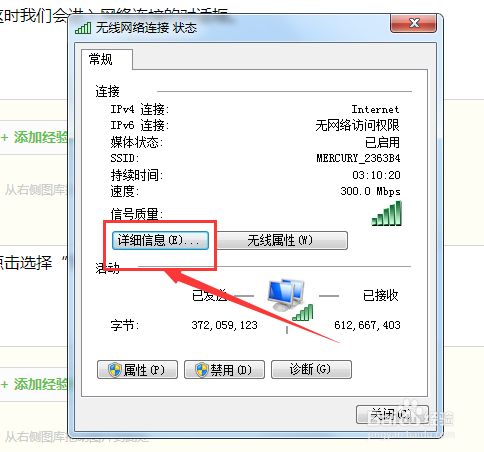484x452 pixels.
Task: Click the SSID value MERCURY_2363B4
Action: [358, 158]
